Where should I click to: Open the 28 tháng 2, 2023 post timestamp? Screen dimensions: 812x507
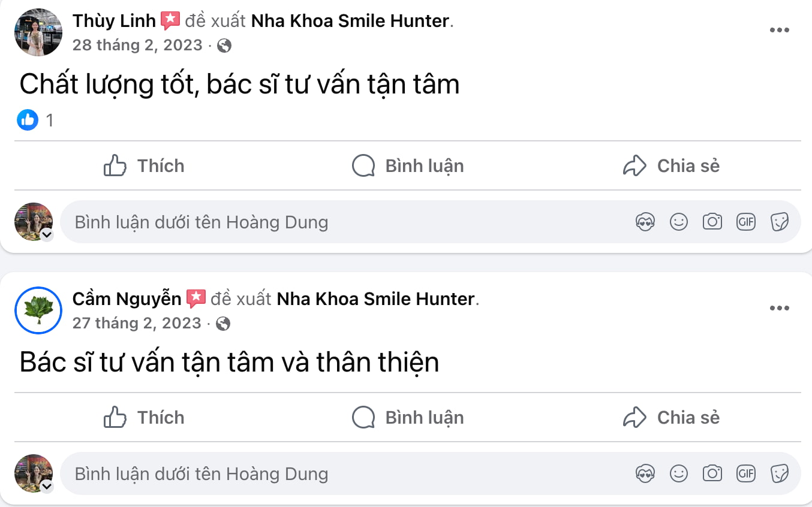[x=137, y=46]
